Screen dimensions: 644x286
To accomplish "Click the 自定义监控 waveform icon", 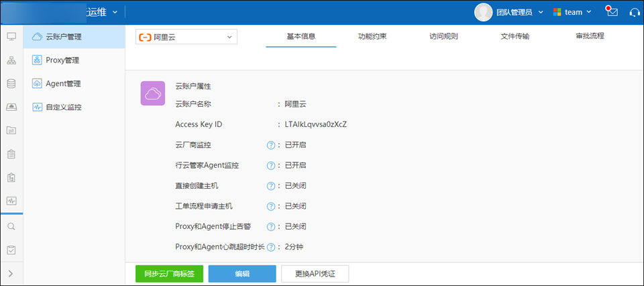I will click(37, 107).
